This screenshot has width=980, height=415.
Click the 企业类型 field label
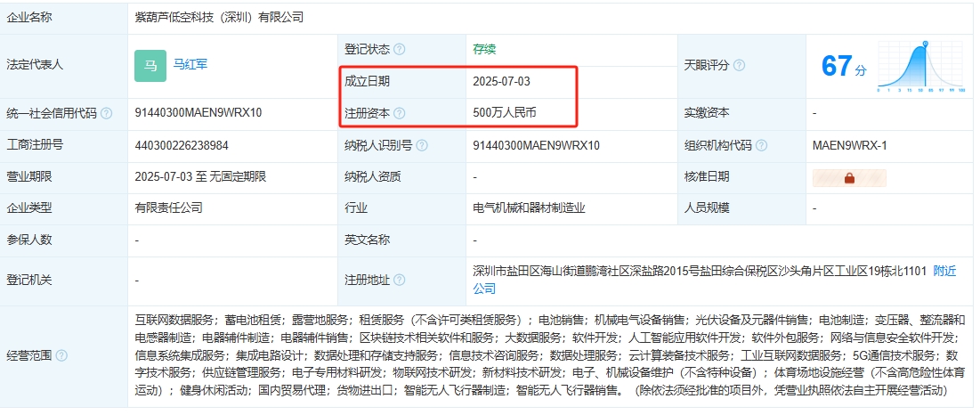[x=29, y=207]
